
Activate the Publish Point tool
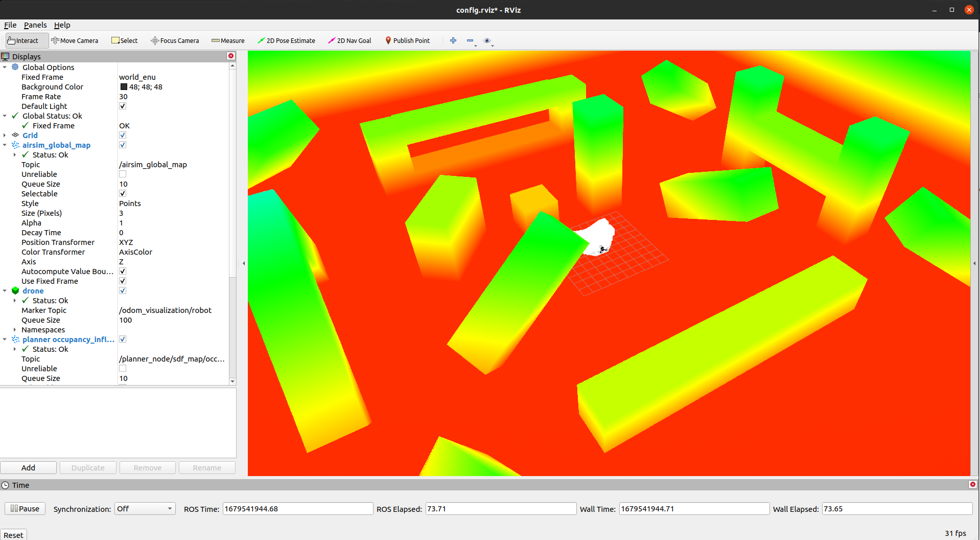click(x=407, y=40)
